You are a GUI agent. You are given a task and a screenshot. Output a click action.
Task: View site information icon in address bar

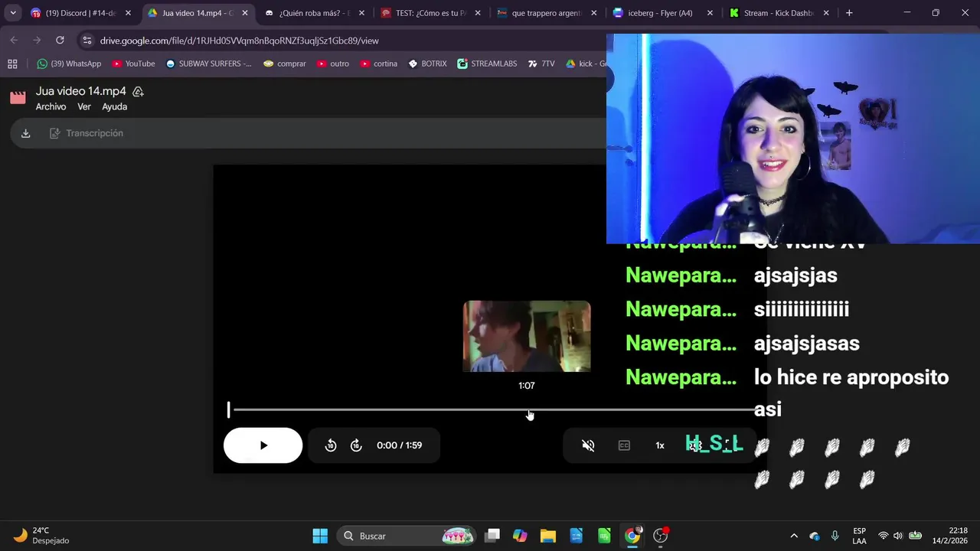pos(87,41)
